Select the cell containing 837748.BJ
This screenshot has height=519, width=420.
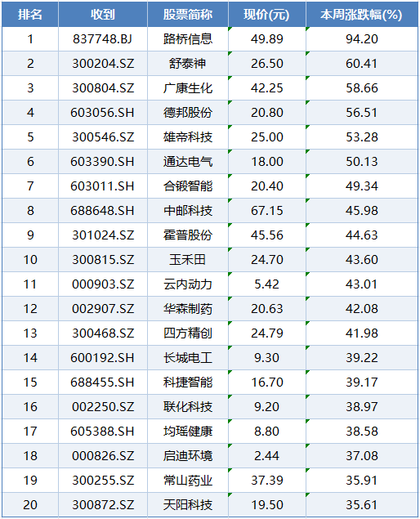tap(103, 39)
